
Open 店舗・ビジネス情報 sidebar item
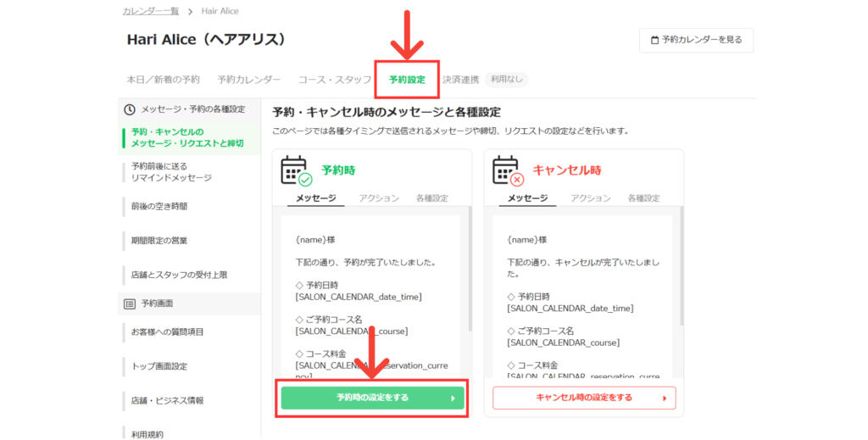click(x=167, y=400)
